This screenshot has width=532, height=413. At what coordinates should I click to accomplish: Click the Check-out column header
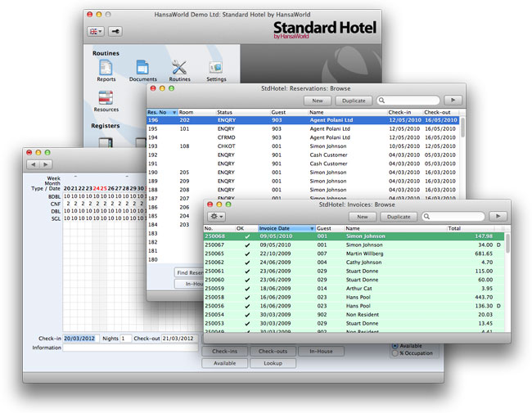click(x=441, y=112)
